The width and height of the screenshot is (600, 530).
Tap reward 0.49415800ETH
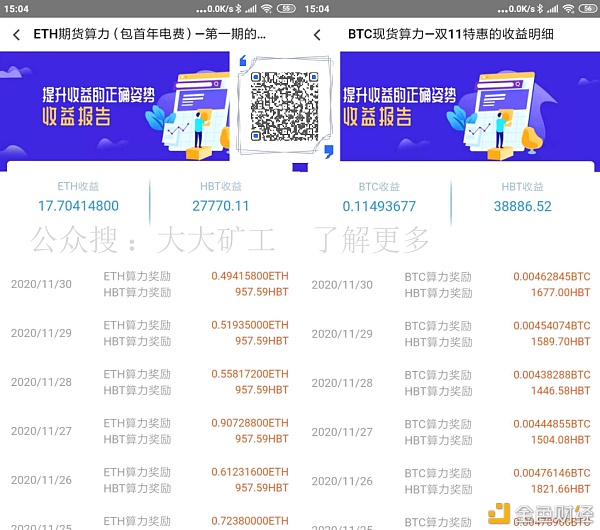[250, 276]
